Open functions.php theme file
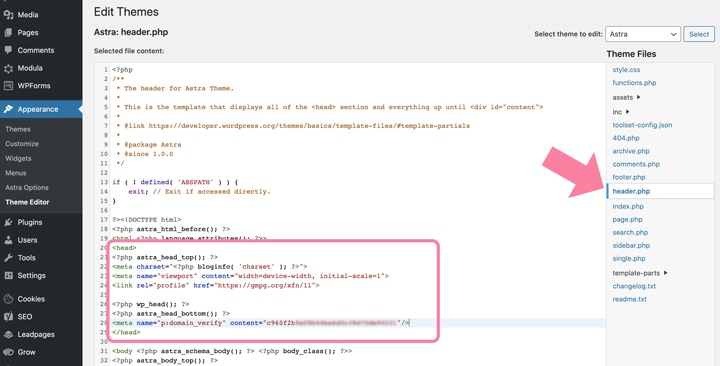 point(634,83)
